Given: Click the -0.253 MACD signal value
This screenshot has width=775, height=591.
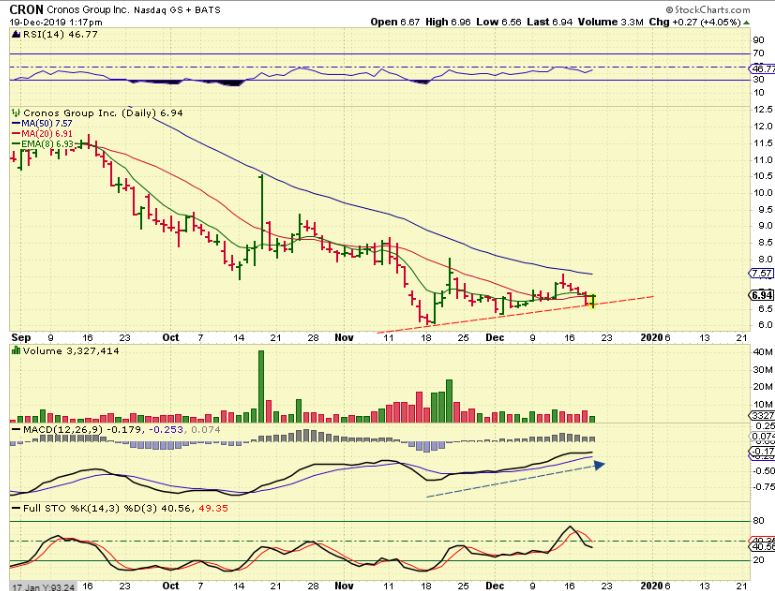Looking at the screenshot, I should tap(166, 429).
